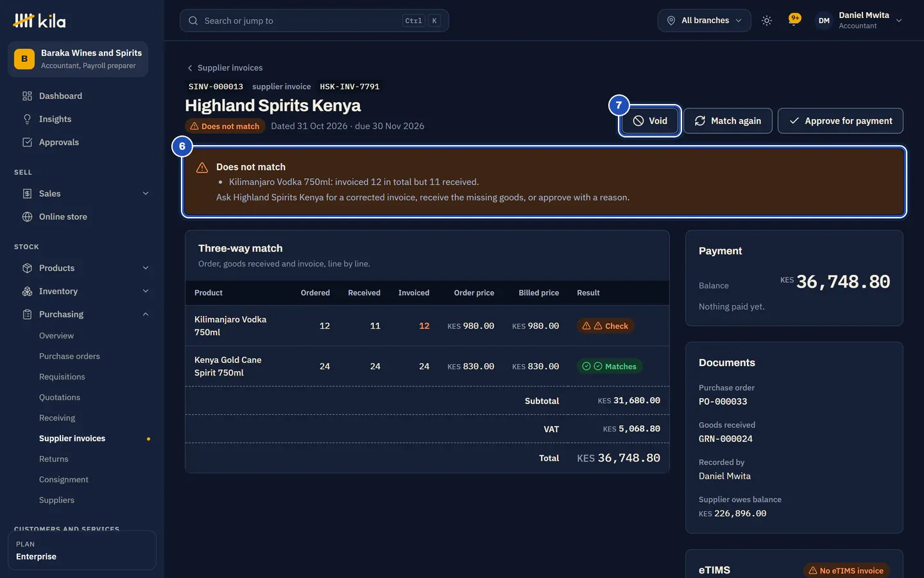
Task: Open the notifications bell
Action: coord(794,21)
